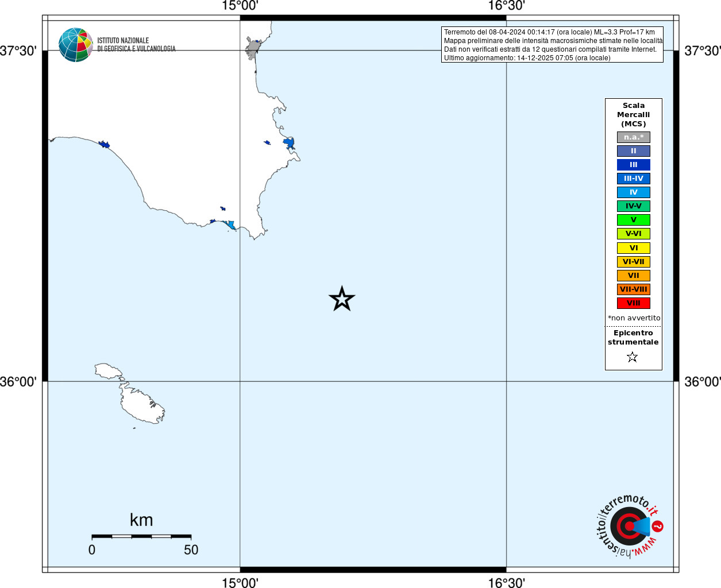This screenshot has width=721, height=588.
Task: Select the intensity III legend swatch
Action: click(634, 165)
